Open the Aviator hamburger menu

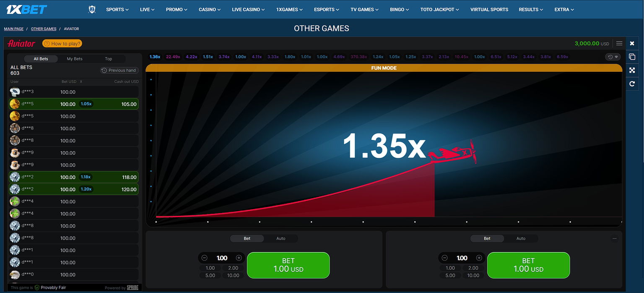(x=619, y=43)
